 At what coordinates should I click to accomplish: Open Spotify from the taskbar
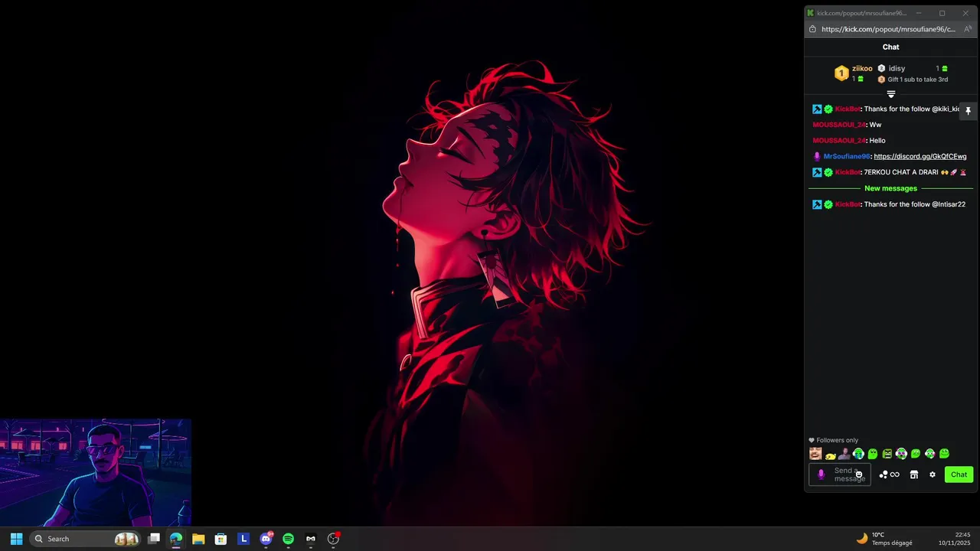(x=288, y=539)
